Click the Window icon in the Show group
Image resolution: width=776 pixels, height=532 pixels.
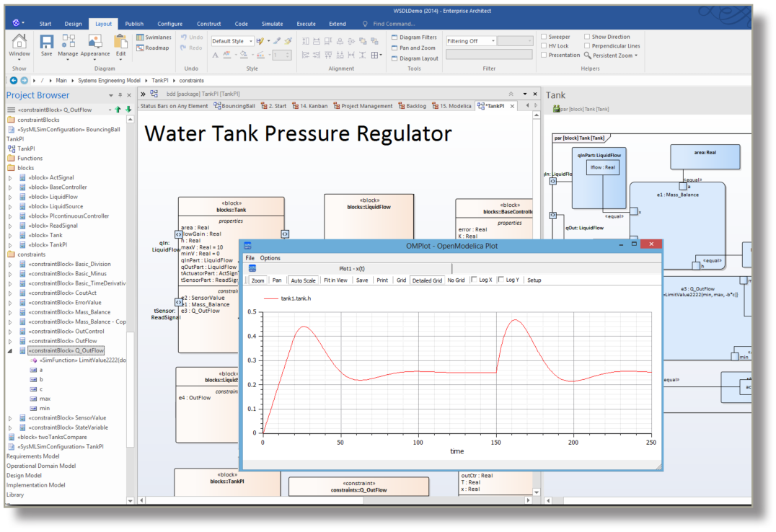click(x=19, y=45)
